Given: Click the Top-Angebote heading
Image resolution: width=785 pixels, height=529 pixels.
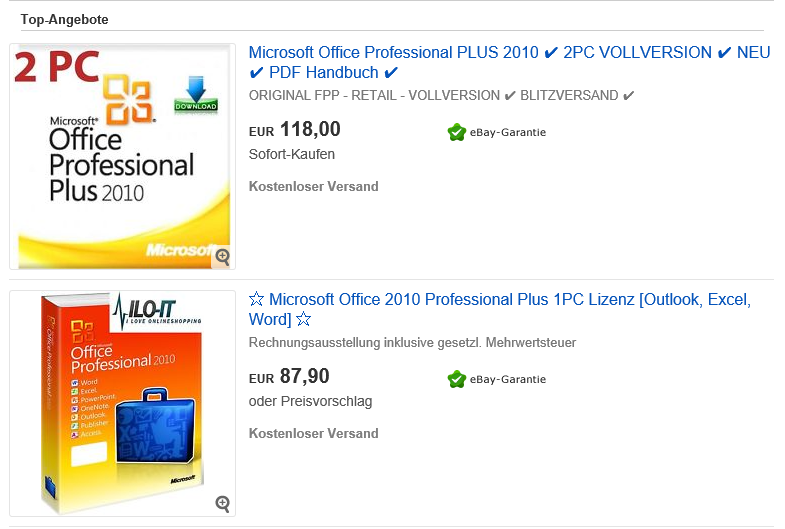Looking at the screenshot, I should 65,19.
